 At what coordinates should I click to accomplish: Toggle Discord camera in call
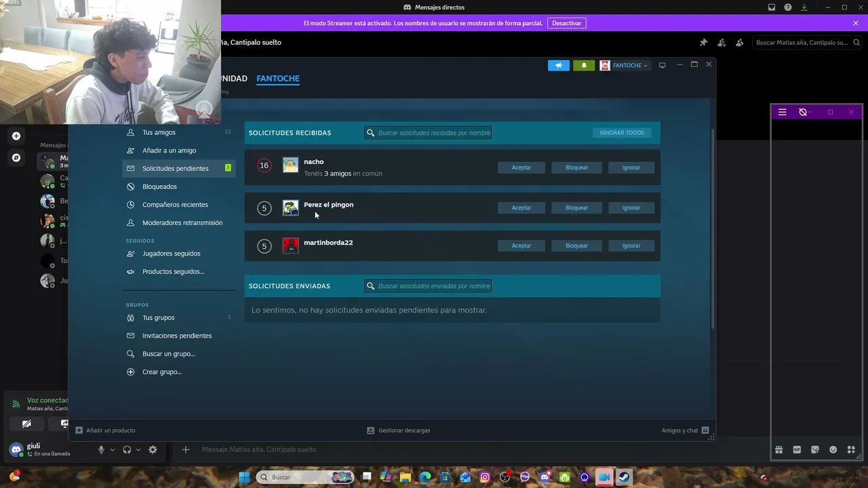click(x=26, y=424)
